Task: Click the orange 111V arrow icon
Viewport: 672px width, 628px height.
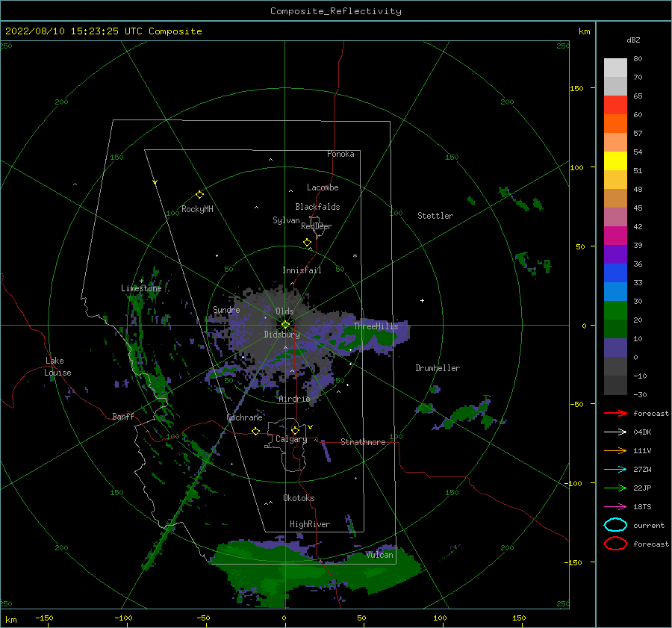Action: (x=615, y=450)
